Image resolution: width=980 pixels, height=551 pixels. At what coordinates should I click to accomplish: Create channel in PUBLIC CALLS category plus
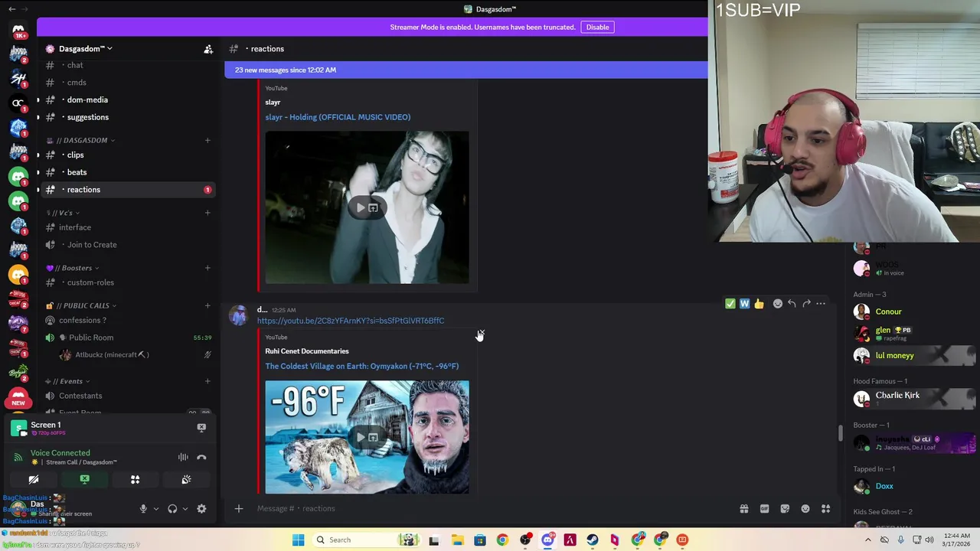(207, 305)
